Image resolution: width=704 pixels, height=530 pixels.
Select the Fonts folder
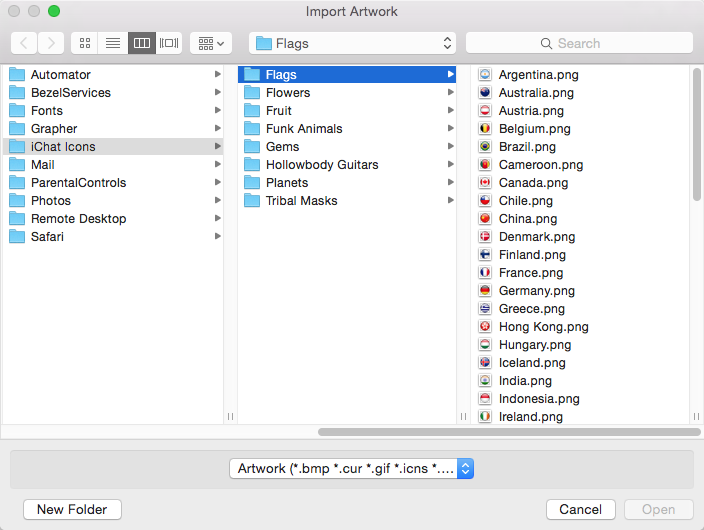[113, 110]
